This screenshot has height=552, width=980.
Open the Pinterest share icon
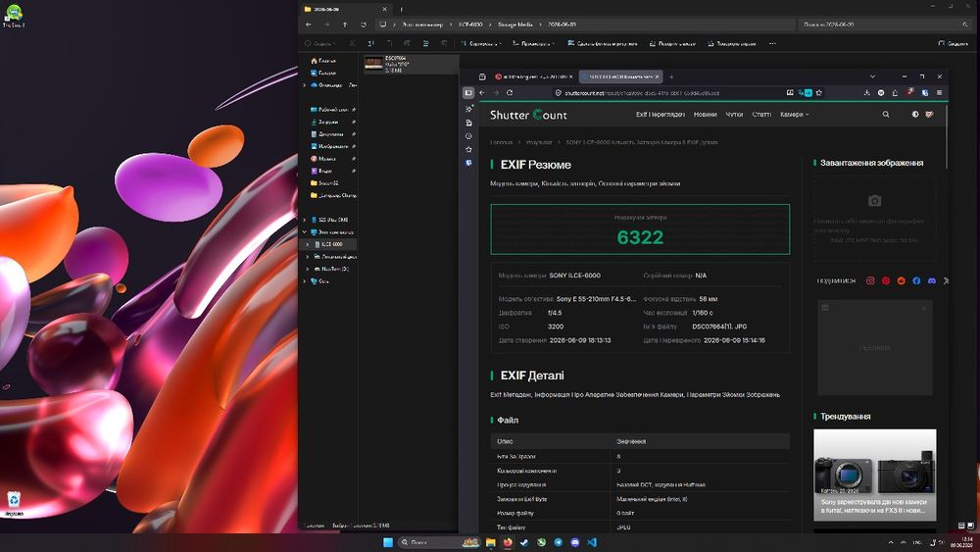click(x=886, y=280)
